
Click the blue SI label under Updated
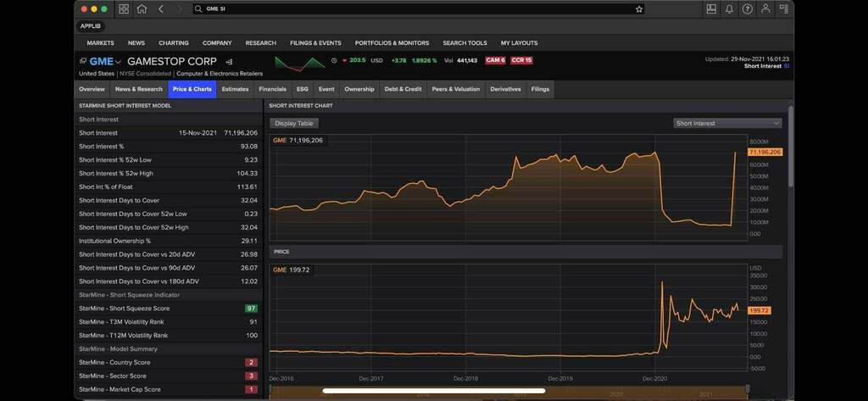click(787, 66)
